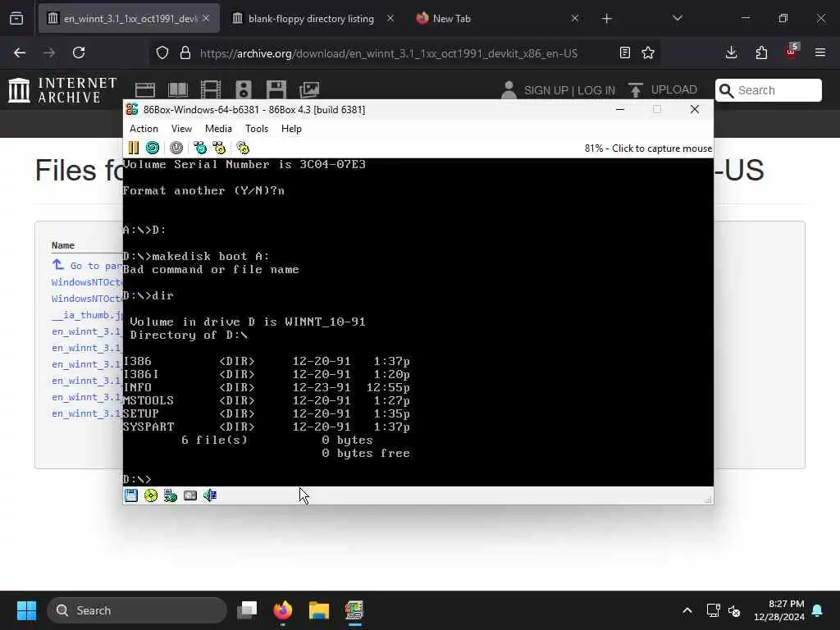This screenshot has height=630, width=840.
Task: Open the Internet Archive web section icon
Action: 144,89
